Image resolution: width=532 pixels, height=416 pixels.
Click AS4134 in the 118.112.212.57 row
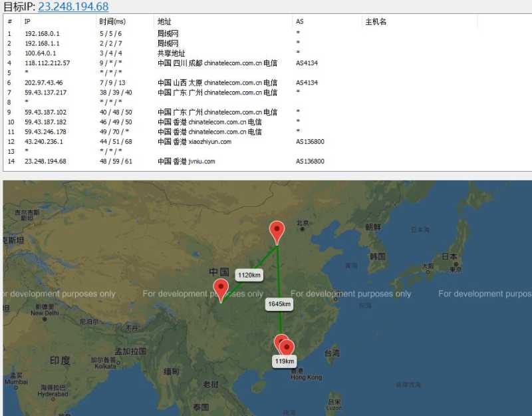[x=307, y=63]
